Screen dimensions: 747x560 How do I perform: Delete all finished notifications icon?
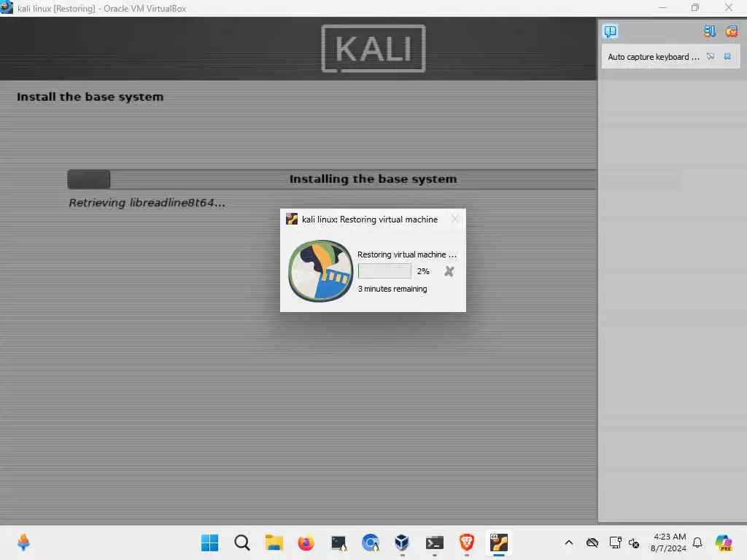click(x=731, y=31)
